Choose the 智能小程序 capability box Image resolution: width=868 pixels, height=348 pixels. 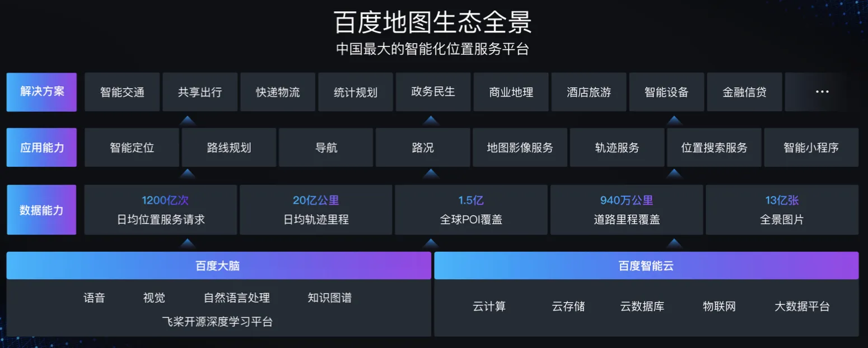(811, 148)
